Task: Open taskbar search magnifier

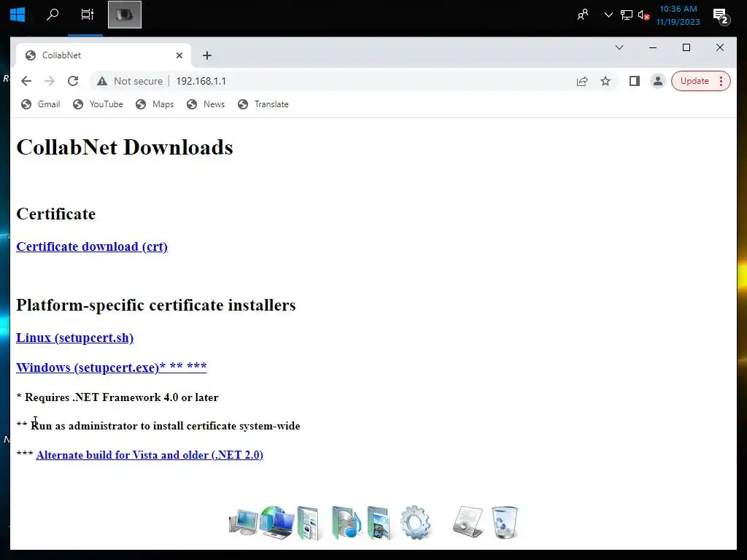Action: (53, 15)
